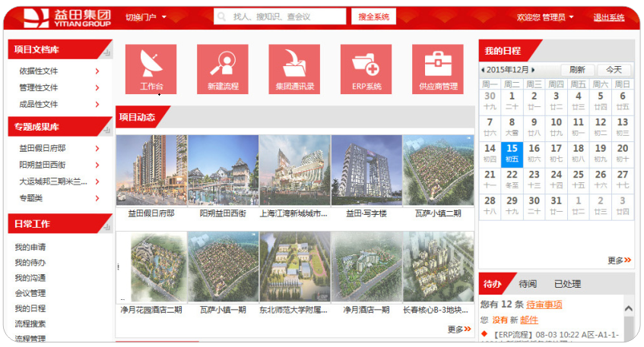The width and height of the screenshot is (644, 347).
Task: Switch to the 已处理 tab
Action: [567, 284]
